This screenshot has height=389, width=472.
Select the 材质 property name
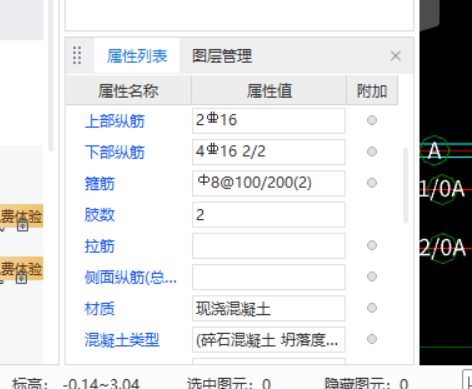click(100, 309)
